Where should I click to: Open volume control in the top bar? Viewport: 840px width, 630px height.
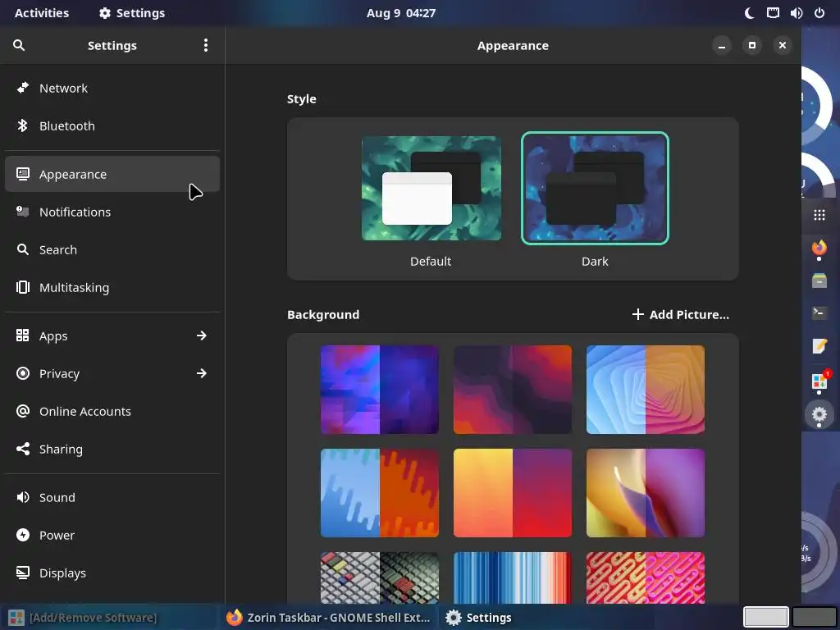pyautogui.click(x=796, y=13)
